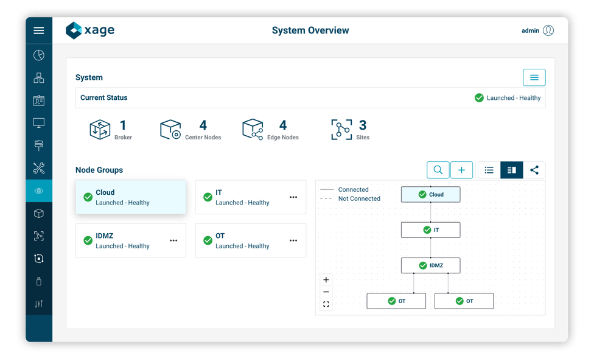Open the System panel menu button

click(x=534, y=77)
